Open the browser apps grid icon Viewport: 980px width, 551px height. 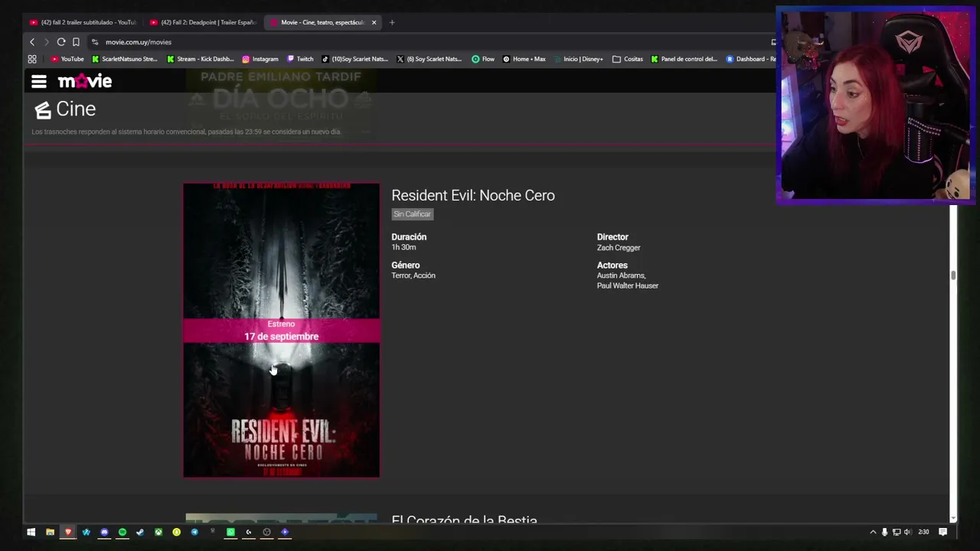coord(32,59)
